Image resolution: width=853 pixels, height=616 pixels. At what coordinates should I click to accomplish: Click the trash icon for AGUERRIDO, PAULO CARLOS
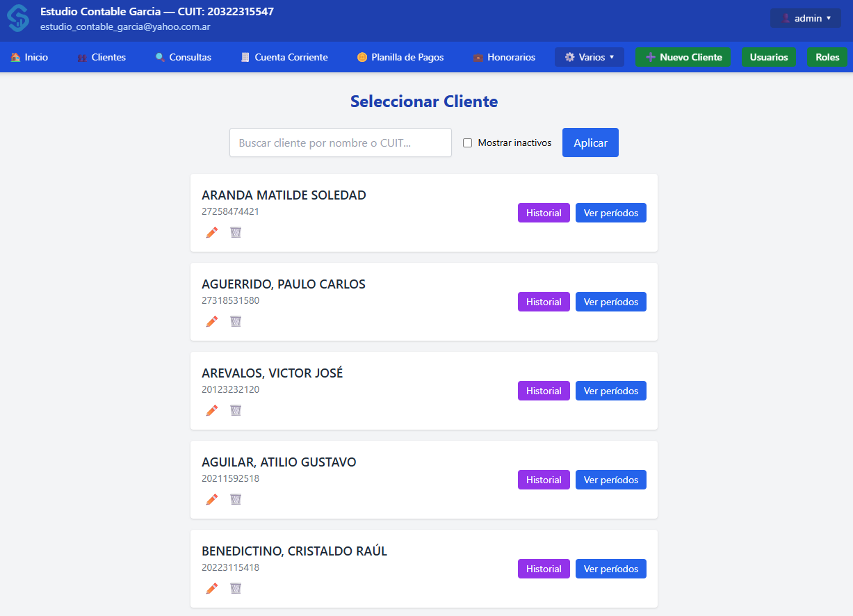(x=236, y=321)
